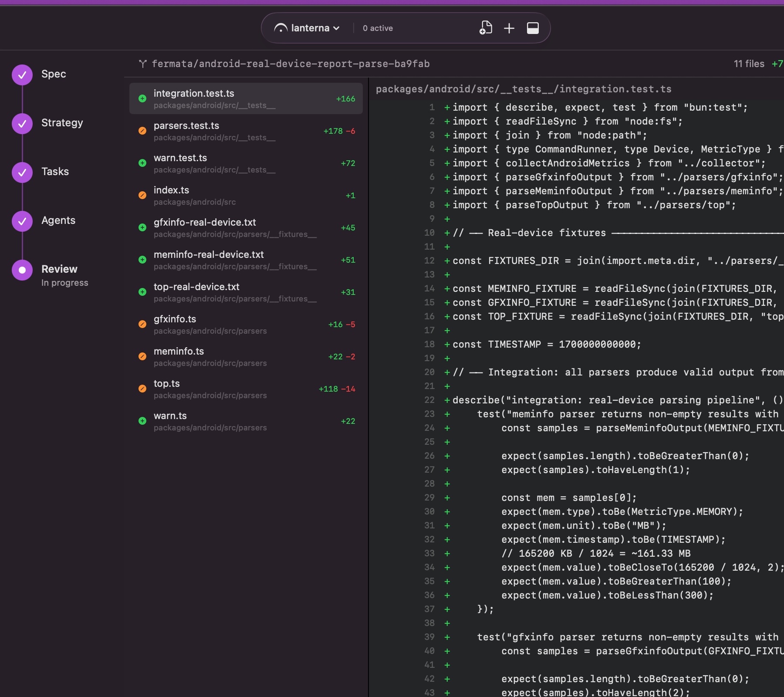
Task: Click the fermata/android-real-device-report-parse branch name
Action: 291,64
